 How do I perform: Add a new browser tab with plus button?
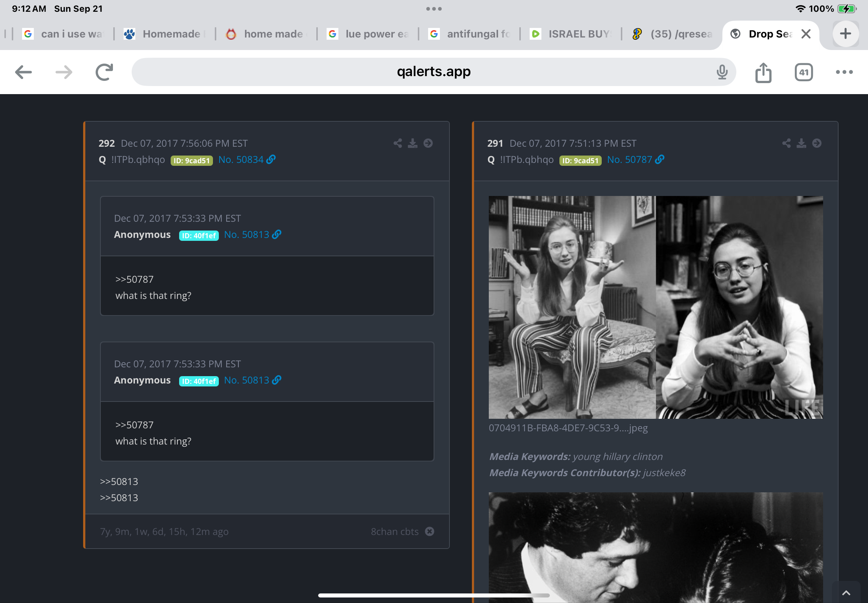845,33
